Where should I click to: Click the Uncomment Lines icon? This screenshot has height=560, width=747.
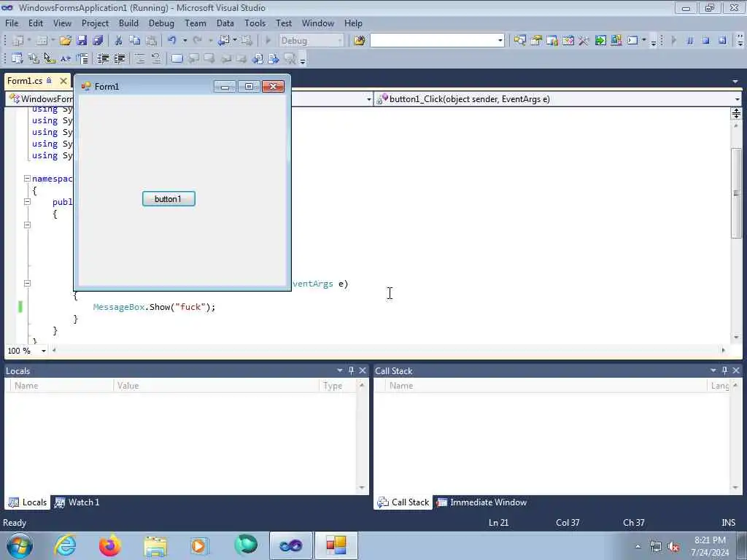click(156, 58)
